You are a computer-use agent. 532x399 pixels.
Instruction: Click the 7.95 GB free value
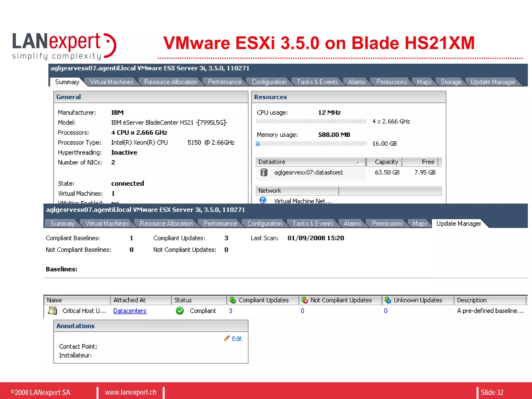tap(425, 172)
